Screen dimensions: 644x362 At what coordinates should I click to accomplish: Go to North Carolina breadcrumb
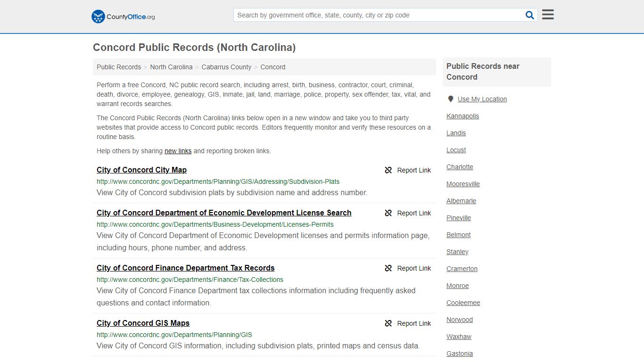click(171, 67)
